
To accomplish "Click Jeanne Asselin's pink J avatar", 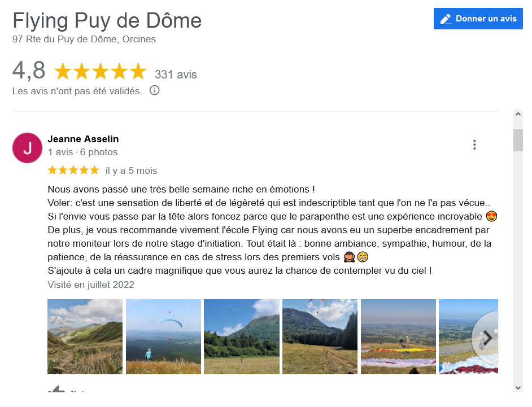I will click(x=28, y=148).
